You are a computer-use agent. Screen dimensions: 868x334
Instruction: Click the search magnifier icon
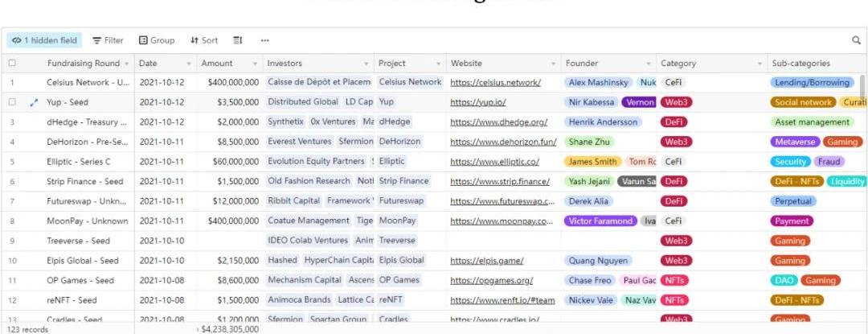click(x=856, y=40)
